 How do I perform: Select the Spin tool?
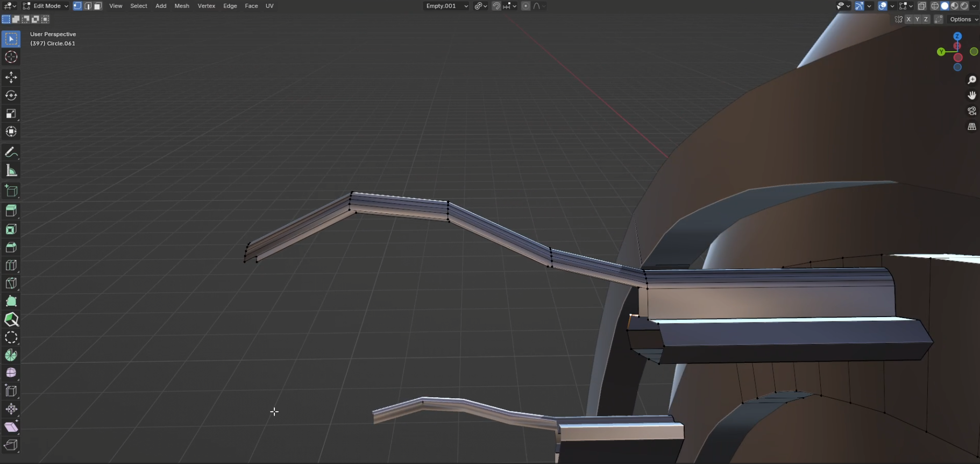coord(11,355)
